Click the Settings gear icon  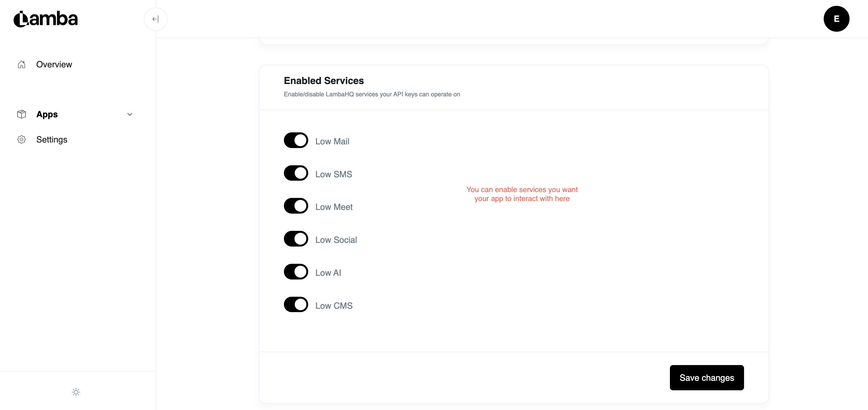coord(22,139)
